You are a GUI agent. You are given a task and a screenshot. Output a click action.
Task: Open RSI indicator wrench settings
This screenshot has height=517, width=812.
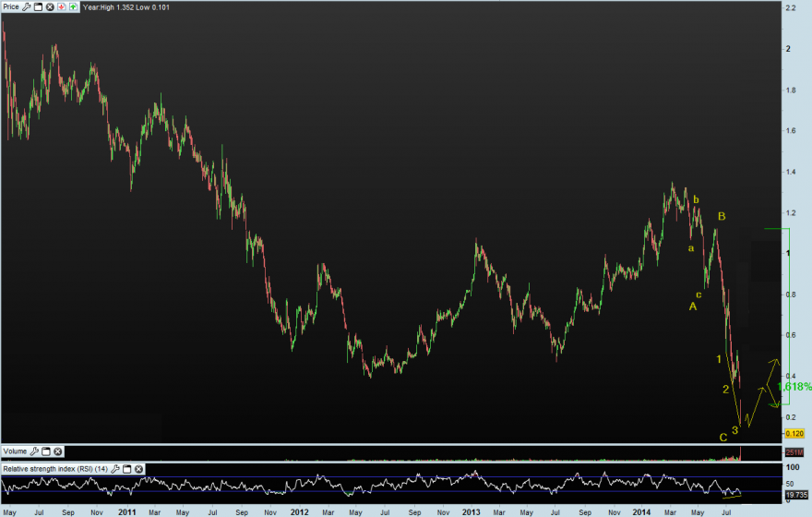115,469
